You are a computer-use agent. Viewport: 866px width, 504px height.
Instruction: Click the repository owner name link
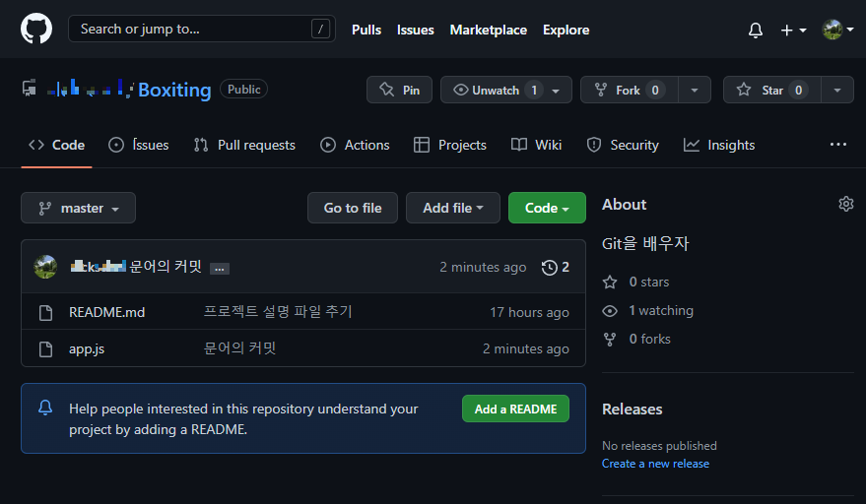90,89
